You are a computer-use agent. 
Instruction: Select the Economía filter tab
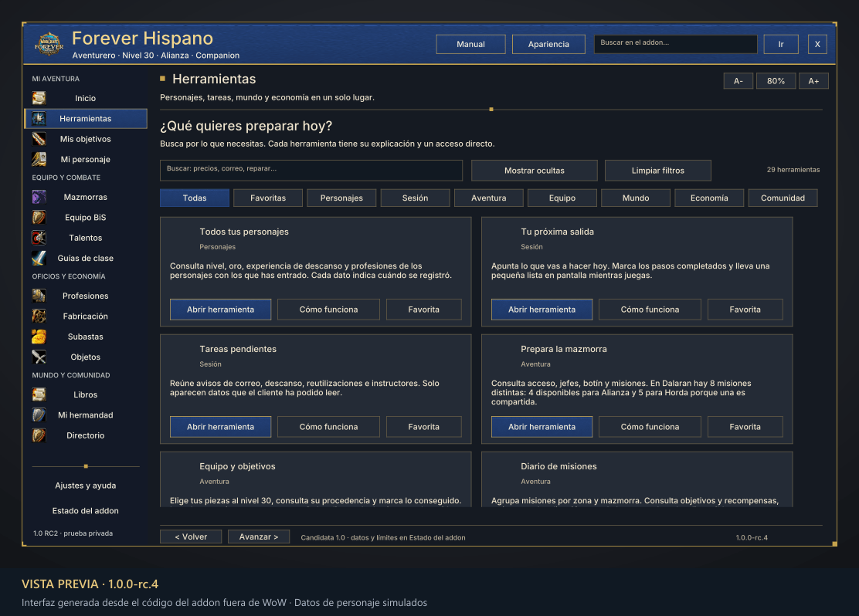[709, 198]
